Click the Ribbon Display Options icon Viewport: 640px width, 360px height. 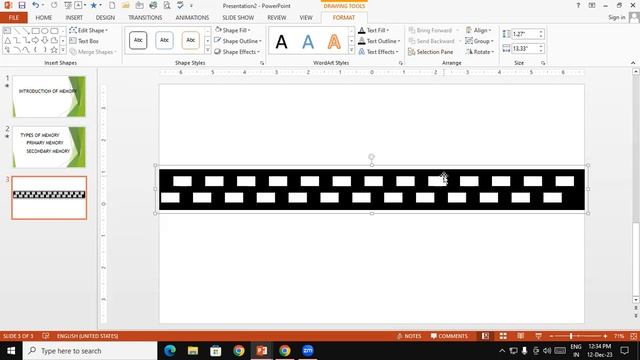(592, 5)
